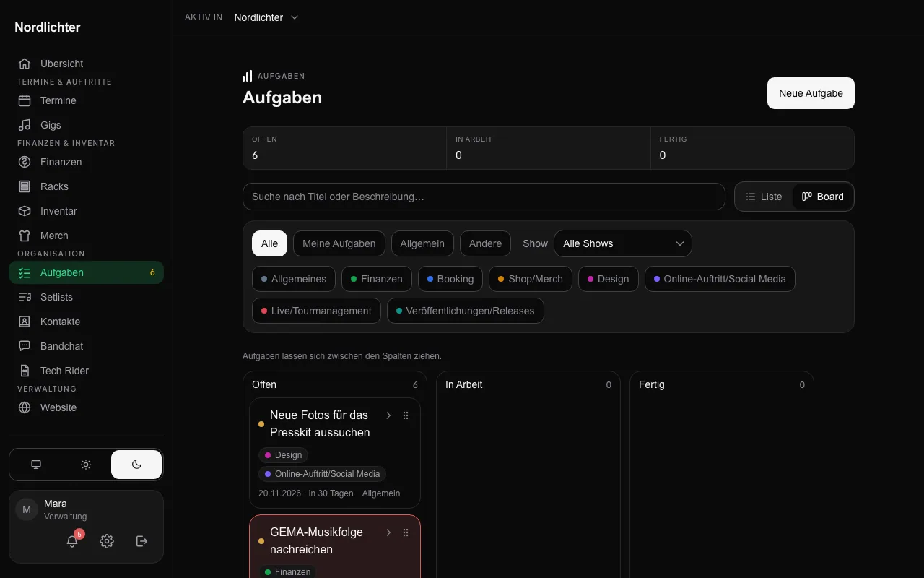924x578 pixels.
Task: Open Mara user profile avatar
Action: coord(27,509)
